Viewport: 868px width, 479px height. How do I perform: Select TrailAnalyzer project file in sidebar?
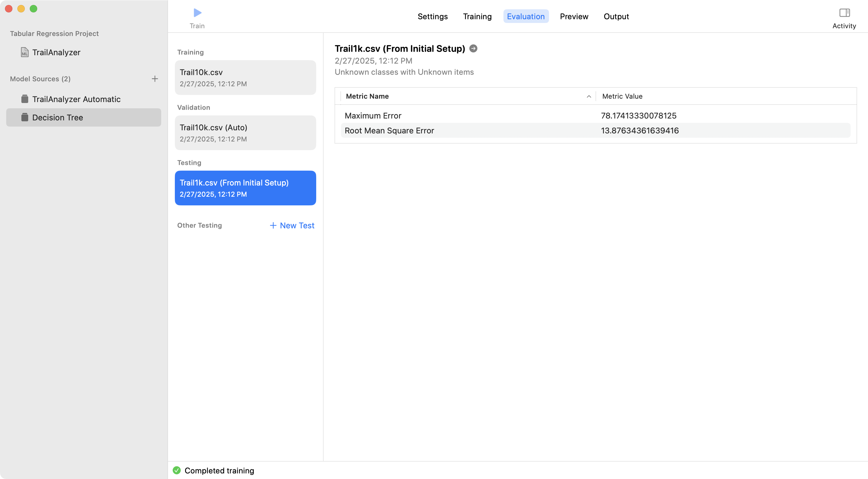pyautogui.click(x=84, y=52)
